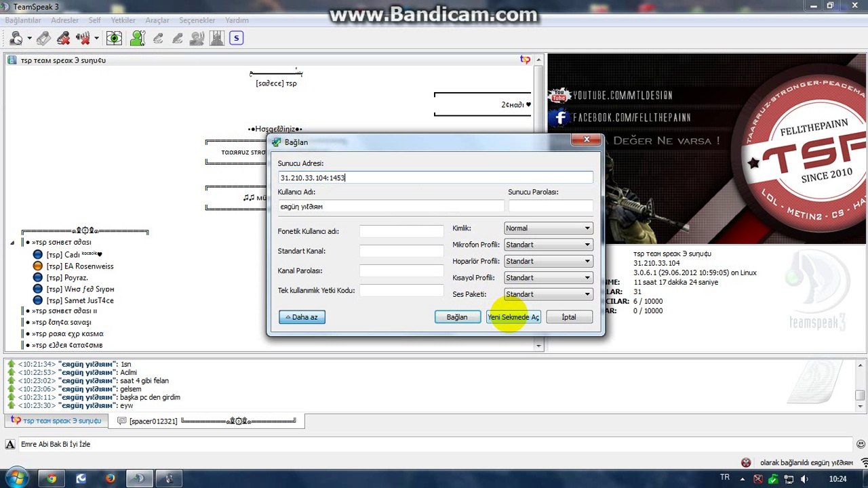Click the Tek kullanımlık Yetki Kodu field
The image size is (868, 488).
point(401,290)
